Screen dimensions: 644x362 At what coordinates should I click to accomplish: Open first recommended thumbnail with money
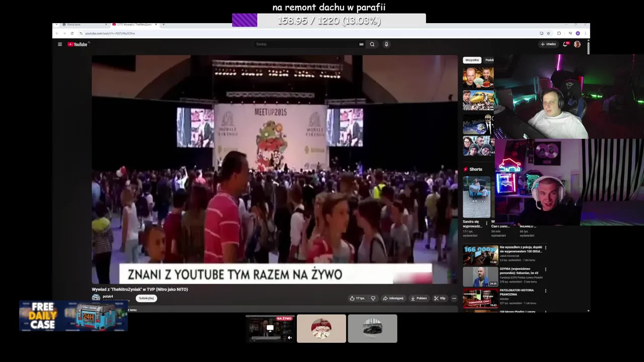478,77
